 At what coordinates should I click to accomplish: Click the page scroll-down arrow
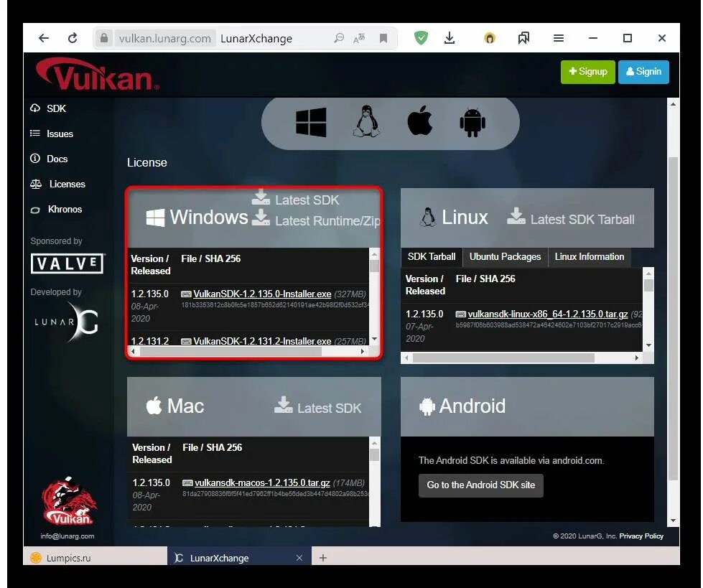click(673, 521)
